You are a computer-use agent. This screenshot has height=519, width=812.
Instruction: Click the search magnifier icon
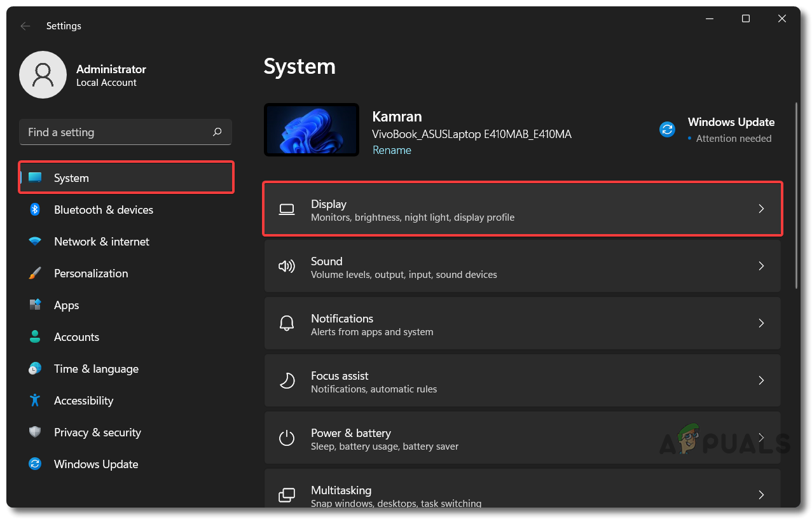pyautogui.click(x=217, y=132)
